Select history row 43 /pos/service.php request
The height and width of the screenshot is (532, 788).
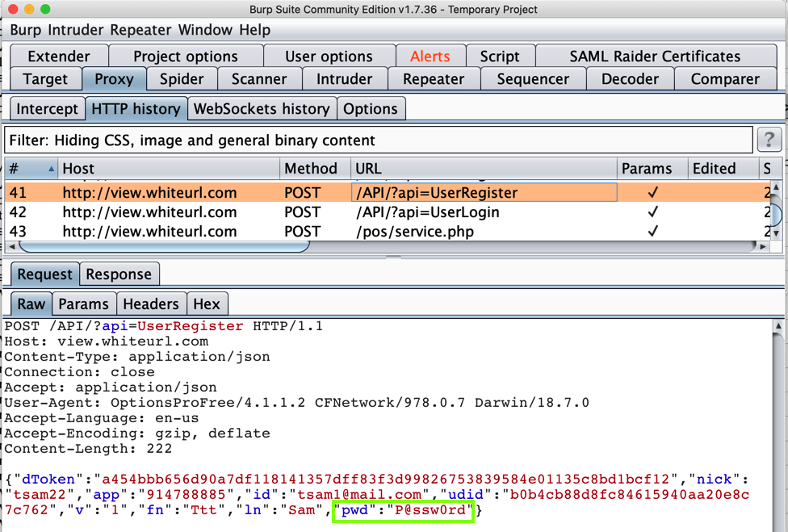click(x=387, y=231)
